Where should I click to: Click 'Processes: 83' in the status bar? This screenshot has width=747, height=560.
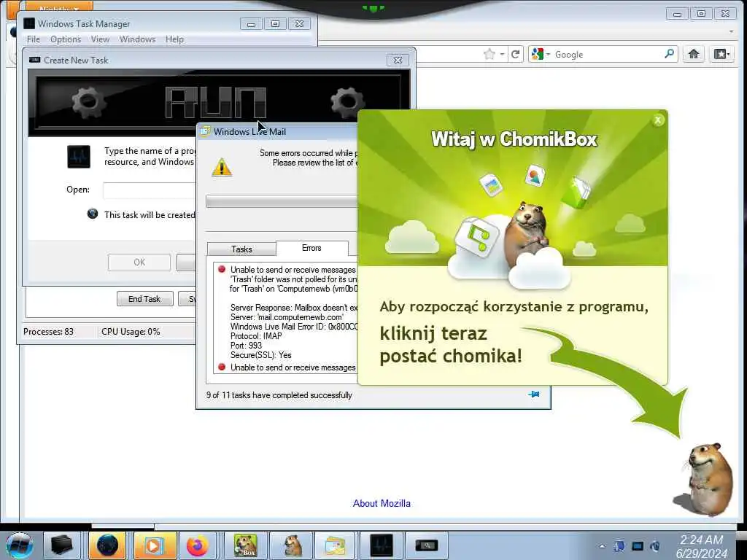(x=49, y=332)
